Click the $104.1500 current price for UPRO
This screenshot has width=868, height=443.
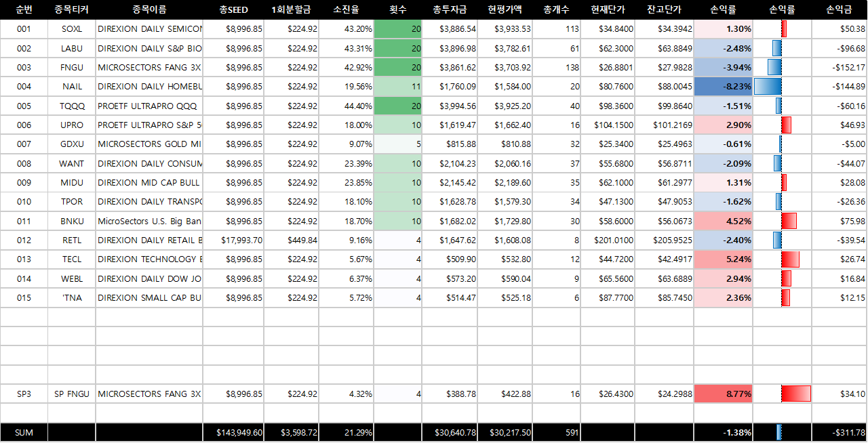608,125
